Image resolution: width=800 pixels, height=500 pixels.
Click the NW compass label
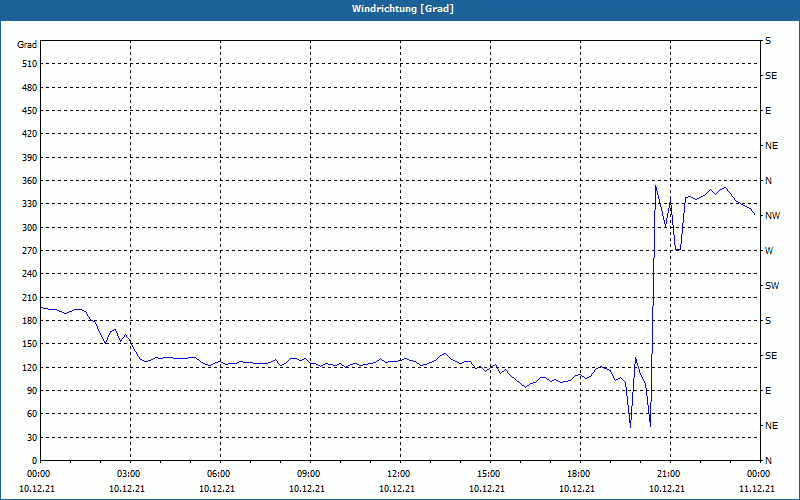pyautogui.click(x=772, y=216)
